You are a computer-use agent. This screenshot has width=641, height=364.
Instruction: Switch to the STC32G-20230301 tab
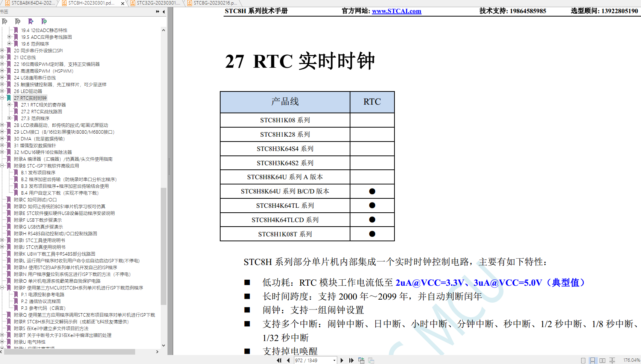(x=157, y=3)
